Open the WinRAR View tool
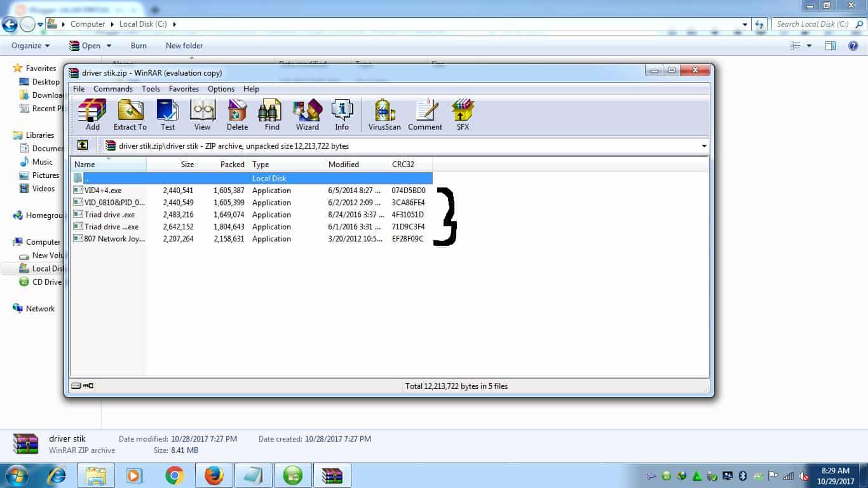The height and width of the screenshot is (488, 868). click(x=203, y=115)
